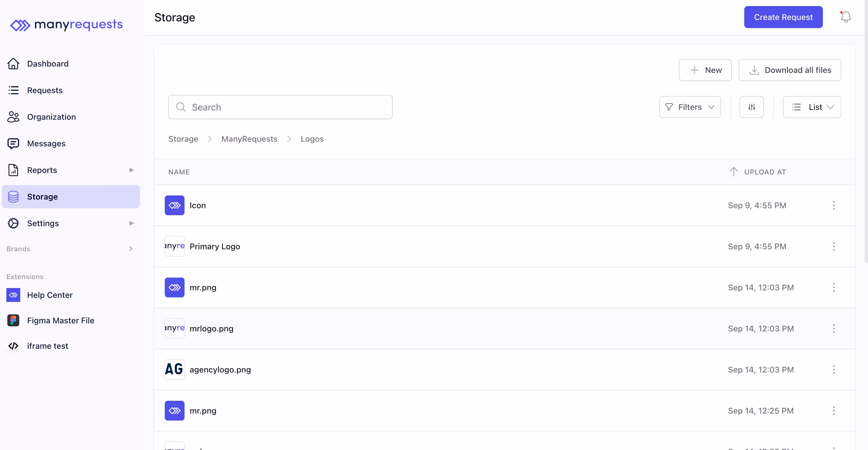Sort by UPLOAD AT column header

coord(765,172)
